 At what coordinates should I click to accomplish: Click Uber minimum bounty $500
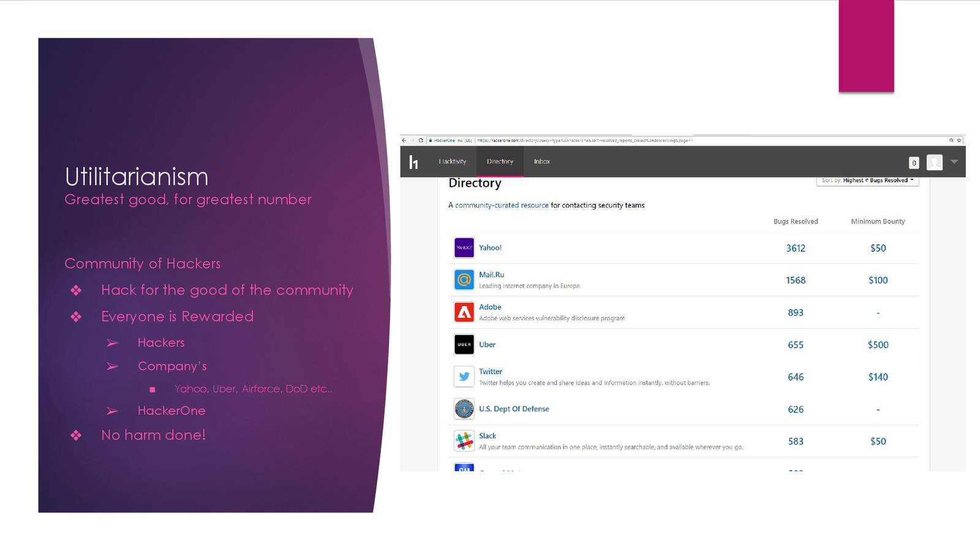[878, 345]
